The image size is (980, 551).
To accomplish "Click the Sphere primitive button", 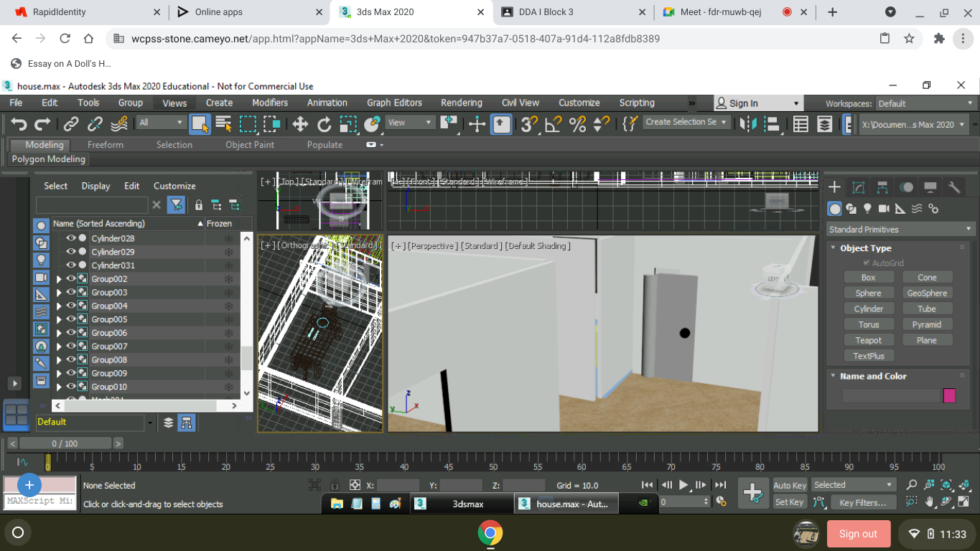I will click(x=869, y=293).
